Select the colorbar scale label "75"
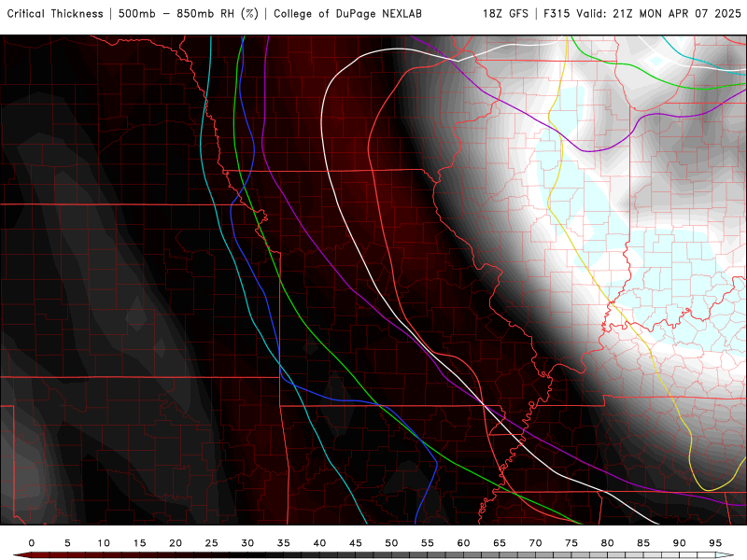Image resolution: width=747 pixels, height=560 pixels. tap(571, 543)
